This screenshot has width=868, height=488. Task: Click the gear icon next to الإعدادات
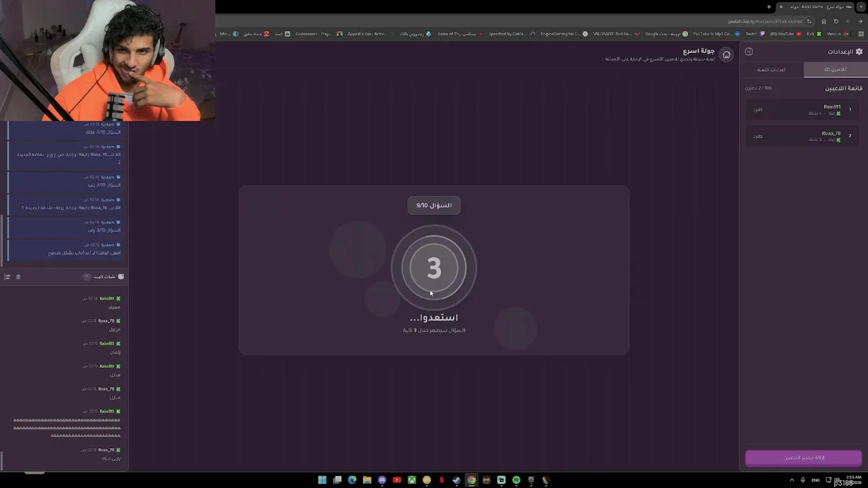click(x=859, y=52)
